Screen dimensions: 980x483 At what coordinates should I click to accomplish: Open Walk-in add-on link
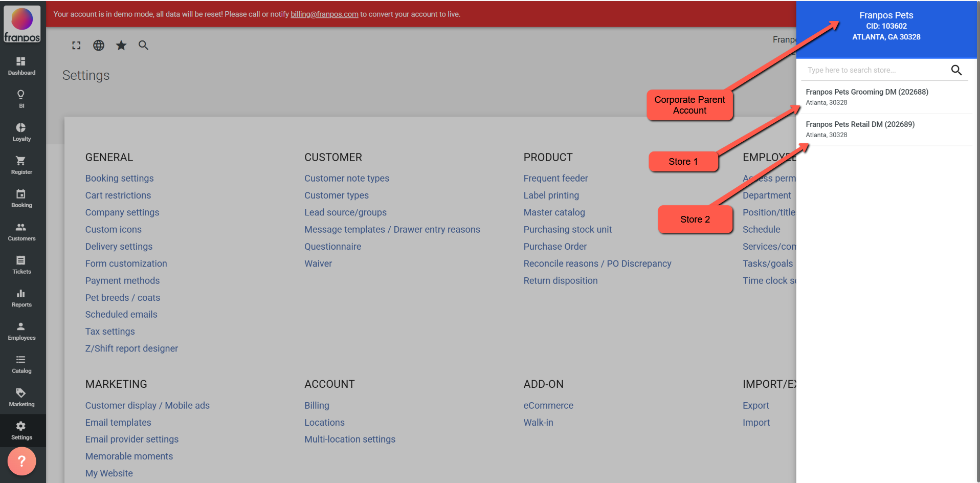coord(538,423)
